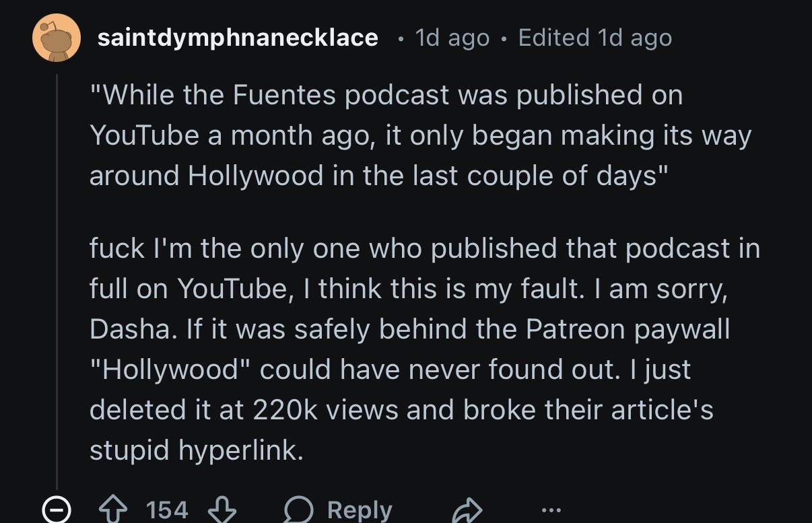Click the "220k" text in the comment
This screenshot has width=812, height=523.
click(285, 410)
